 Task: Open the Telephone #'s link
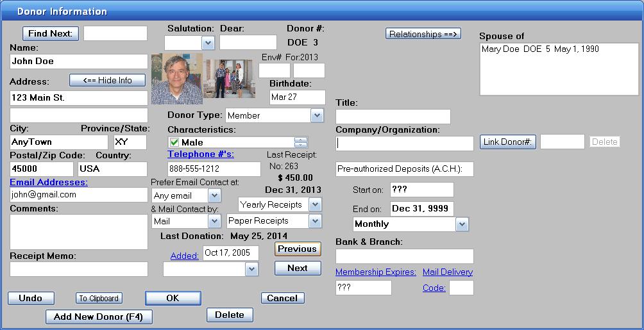pos(201,154)
